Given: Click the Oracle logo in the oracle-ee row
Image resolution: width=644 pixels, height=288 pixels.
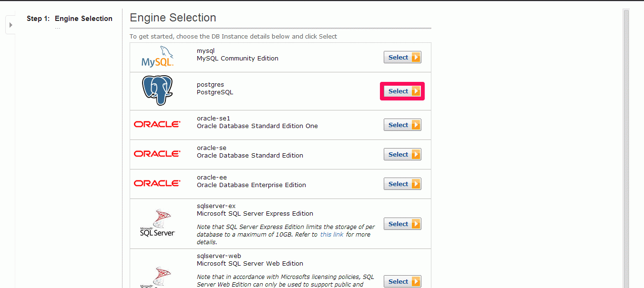Looking at the screenshot, I should click(157, 183).
